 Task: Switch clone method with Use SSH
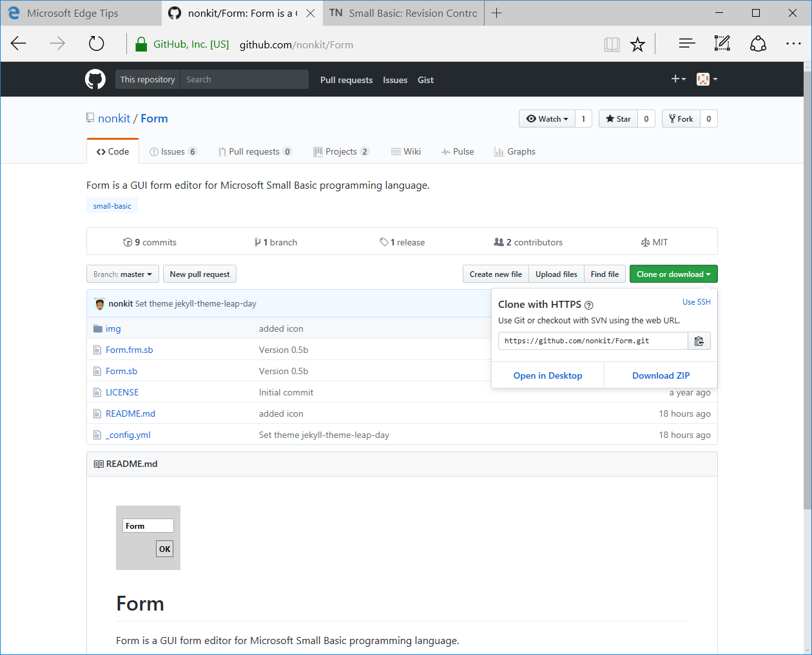(x=697, y=302)
